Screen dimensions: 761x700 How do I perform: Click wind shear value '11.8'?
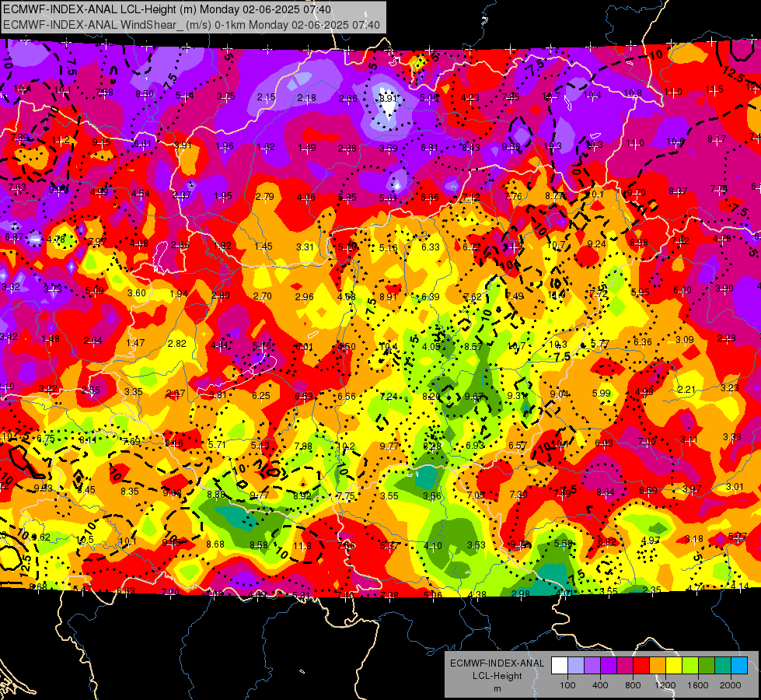click(302, 545)
